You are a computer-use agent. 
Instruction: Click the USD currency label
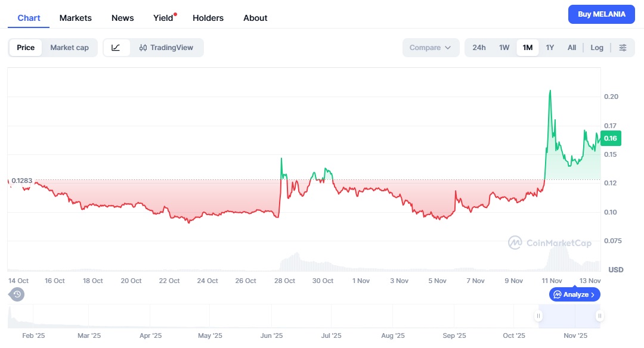[615, 269]
